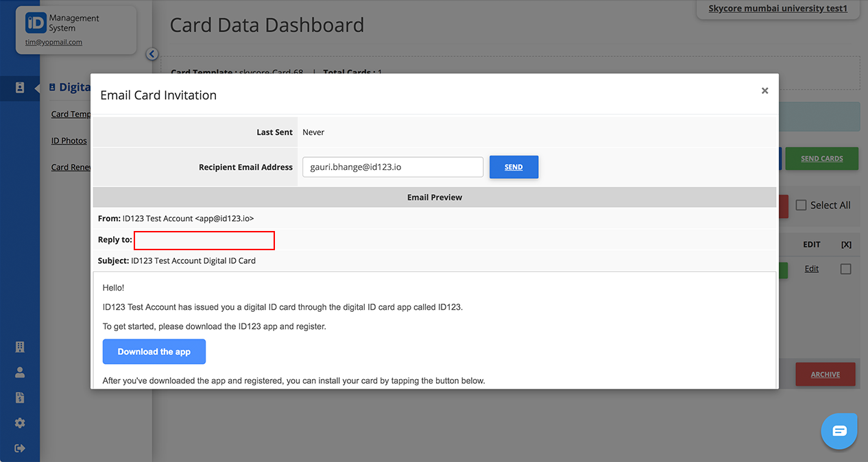Click the Download the app button

pyautogui.click(x=154, y=352)
